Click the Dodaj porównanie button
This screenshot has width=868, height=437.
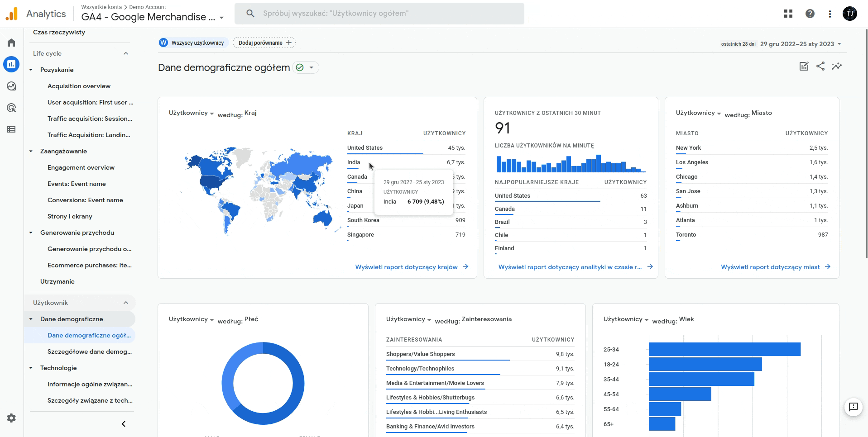(x=264, y=43)
